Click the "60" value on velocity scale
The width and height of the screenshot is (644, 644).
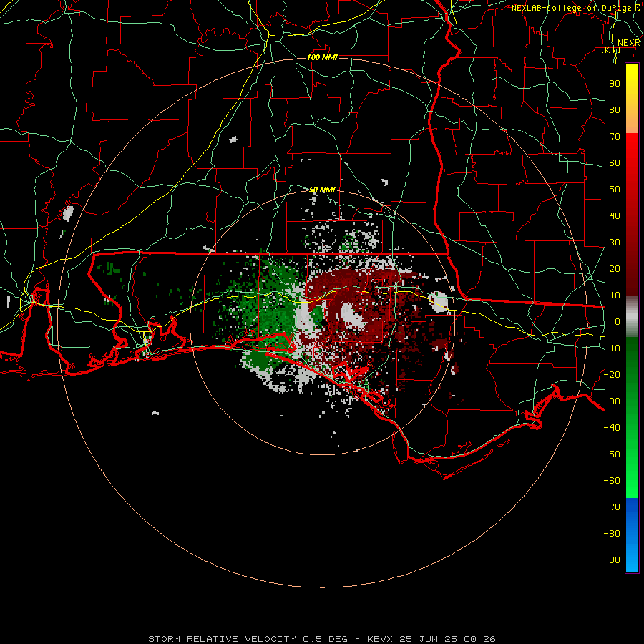pos(615,162)
